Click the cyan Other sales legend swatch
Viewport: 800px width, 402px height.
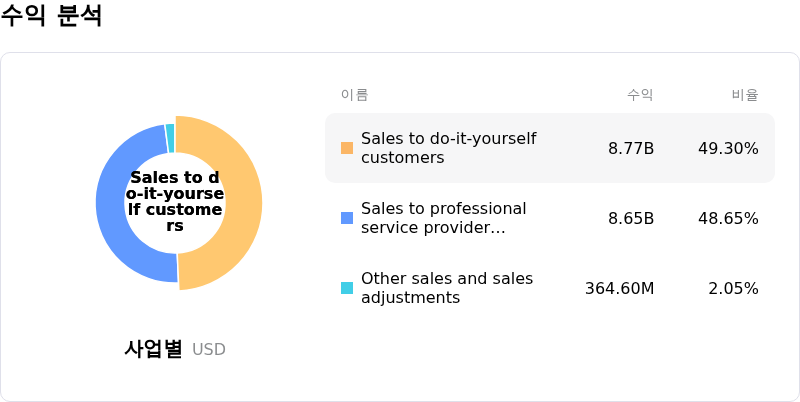[347, 288]
